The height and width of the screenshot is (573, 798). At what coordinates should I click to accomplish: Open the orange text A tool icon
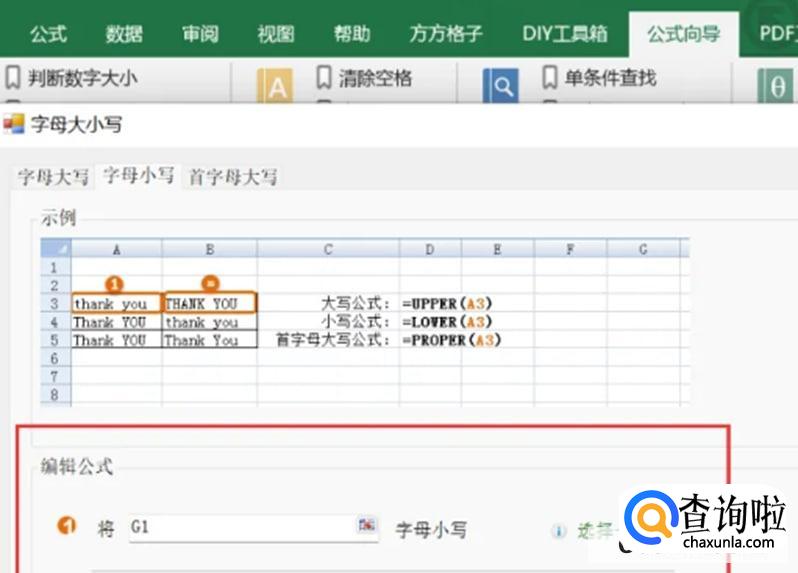coord(275,86)
